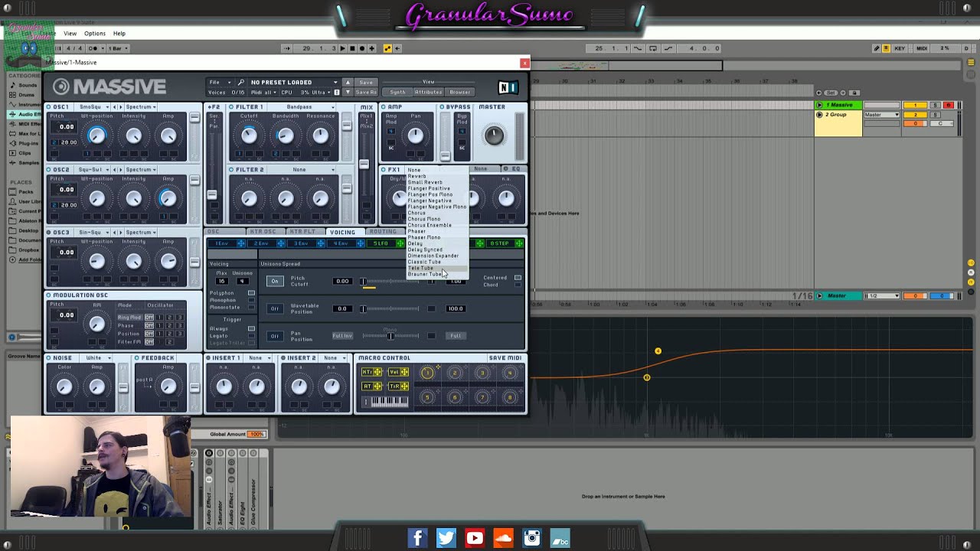The height and width of the screenshot is (551, 980).
Task: Open the Facebook icon in bottom bar
Action: click(417, 538)
